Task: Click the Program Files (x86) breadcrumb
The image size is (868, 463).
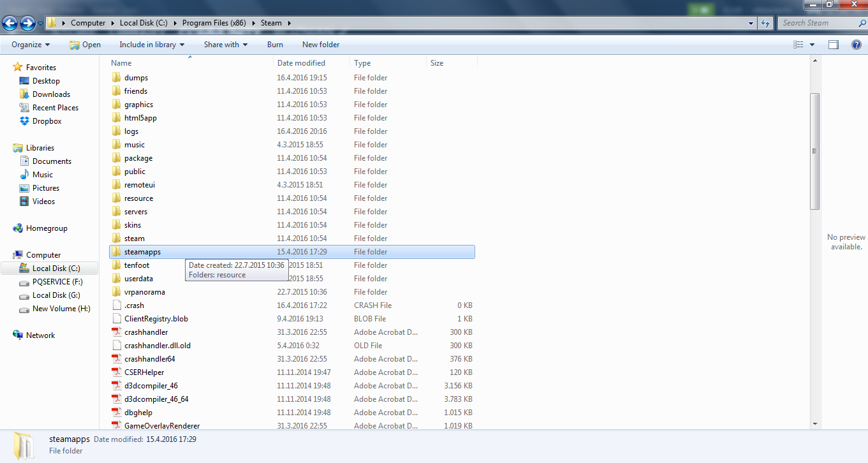Action: point(214,23)
